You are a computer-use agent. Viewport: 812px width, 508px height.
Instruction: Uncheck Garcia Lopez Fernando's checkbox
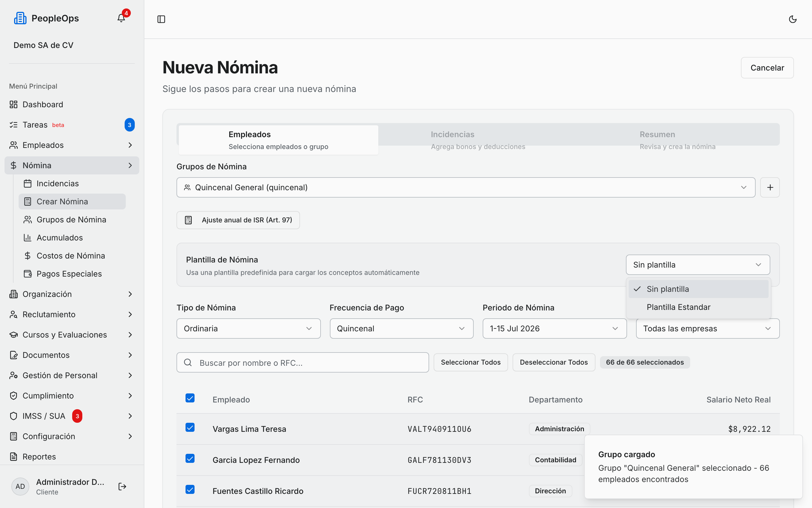(x=190, y=459)
